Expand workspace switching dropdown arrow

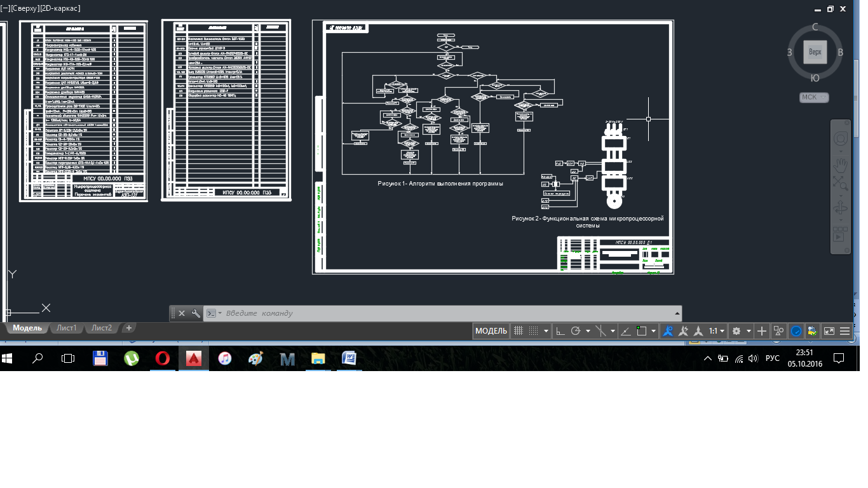(x=749, y=331)
